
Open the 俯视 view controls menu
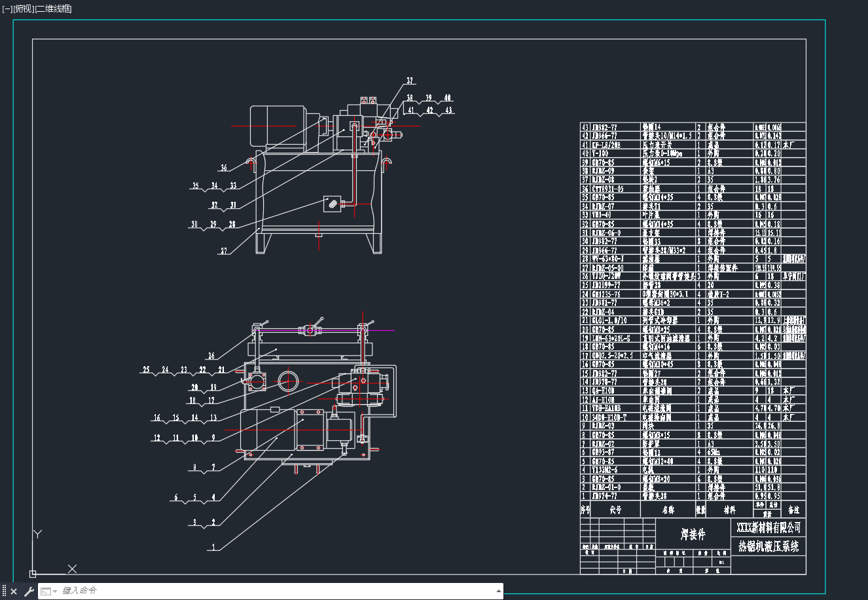pos(23,9)
